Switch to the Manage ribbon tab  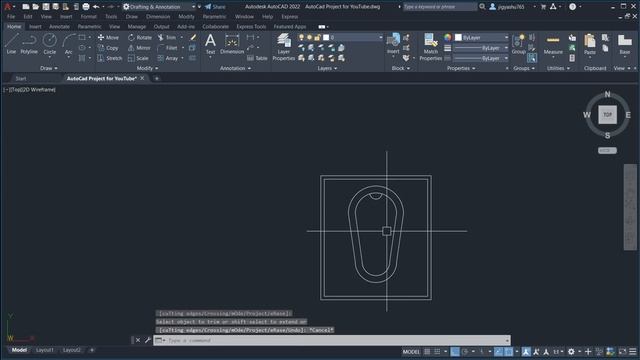click(x=136, y=27)
